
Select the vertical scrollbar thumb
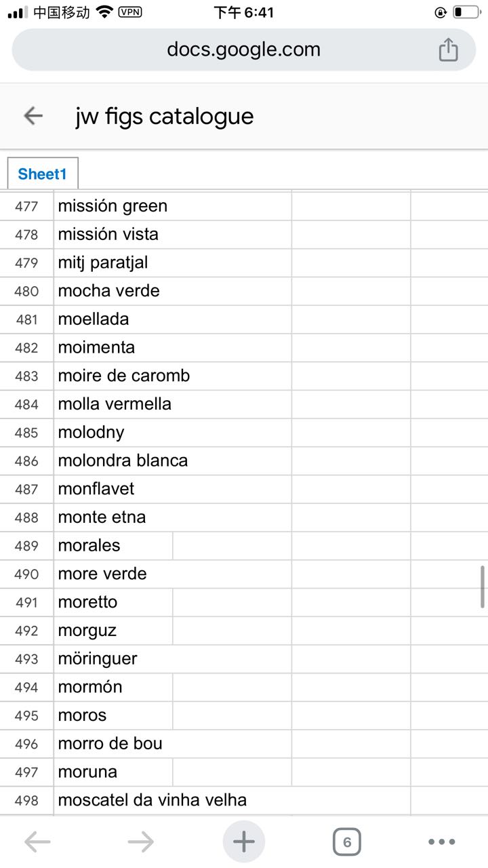click(x=483, y=587)
